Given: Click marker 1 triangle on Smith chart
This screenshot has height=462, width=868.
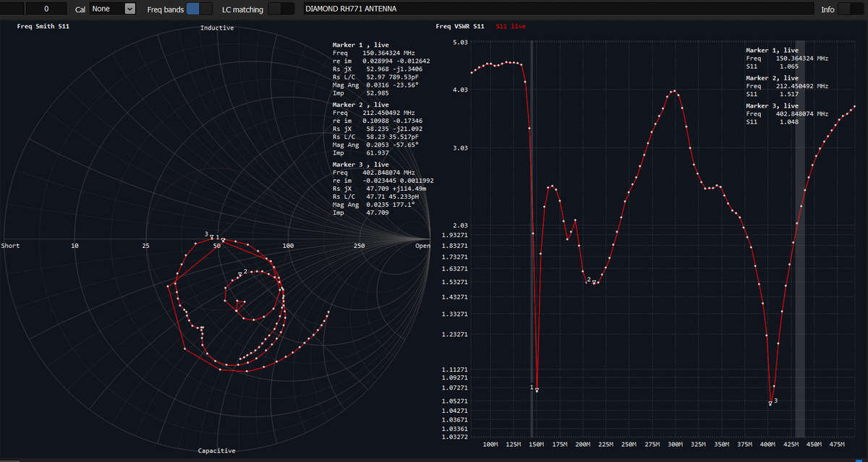Looking at the screenshot, I should click(x=223, y=239).
